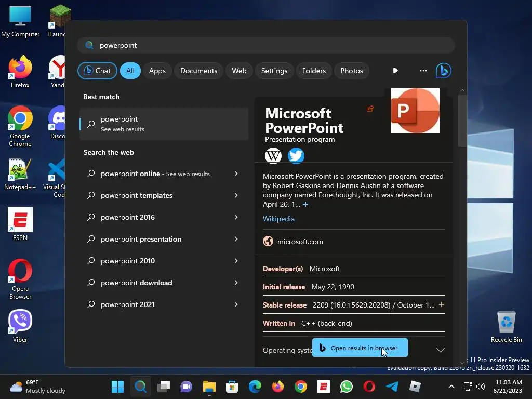Image resolution: width=532 pixels, height=399 pixels.
Task: Expand the powerpoint download suggestion arrow
Action: (x=236, y=283)
